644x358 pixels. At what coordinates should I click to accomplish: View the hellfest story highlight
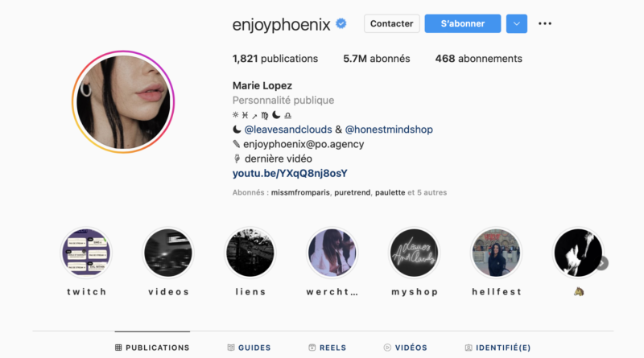tap(496, 253)
